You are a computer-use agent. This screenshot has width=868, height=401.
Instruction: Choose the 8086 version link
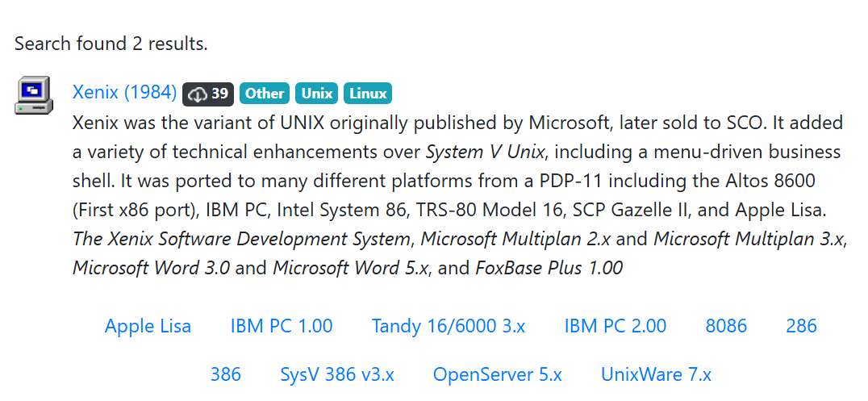point(726,326)
